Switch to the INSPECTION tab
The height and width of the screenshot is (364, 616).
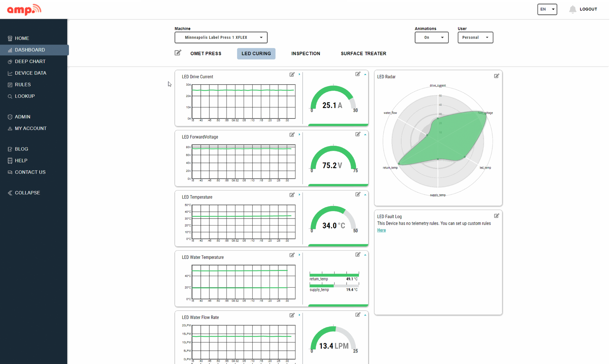tap(306, 53)
